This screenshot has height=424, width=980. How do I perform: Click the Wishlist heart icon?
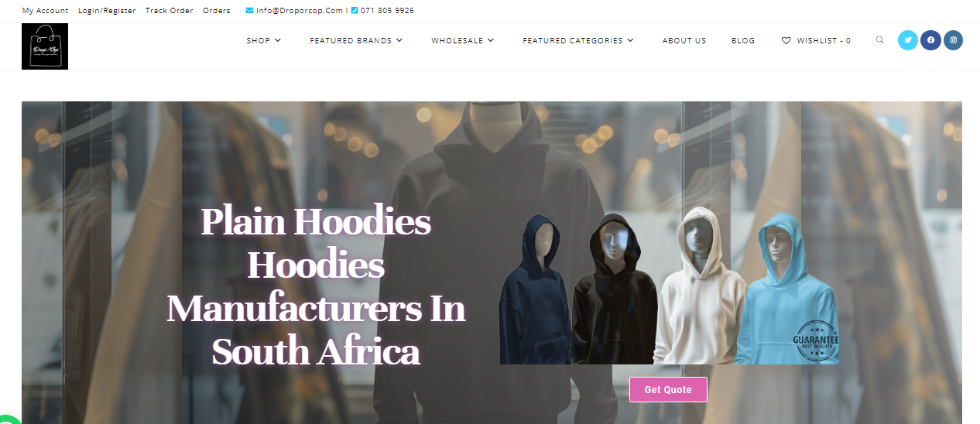coord(786,40)
